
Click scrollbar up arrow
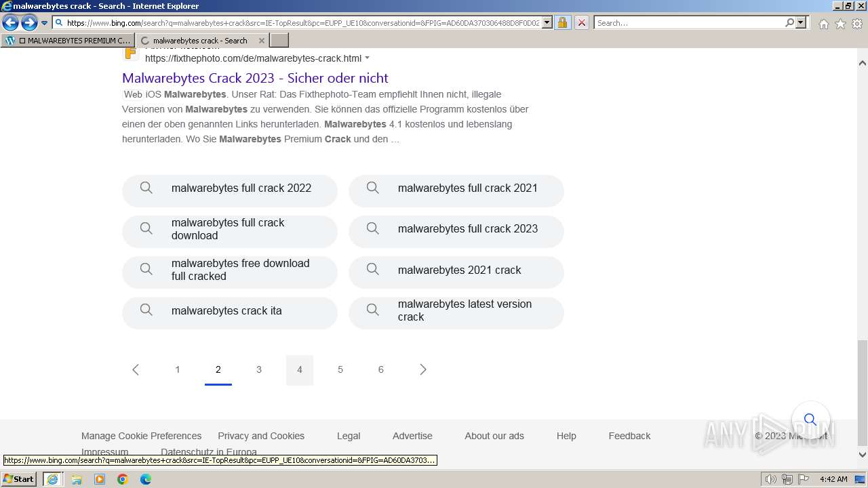click(x=863, y=63)
